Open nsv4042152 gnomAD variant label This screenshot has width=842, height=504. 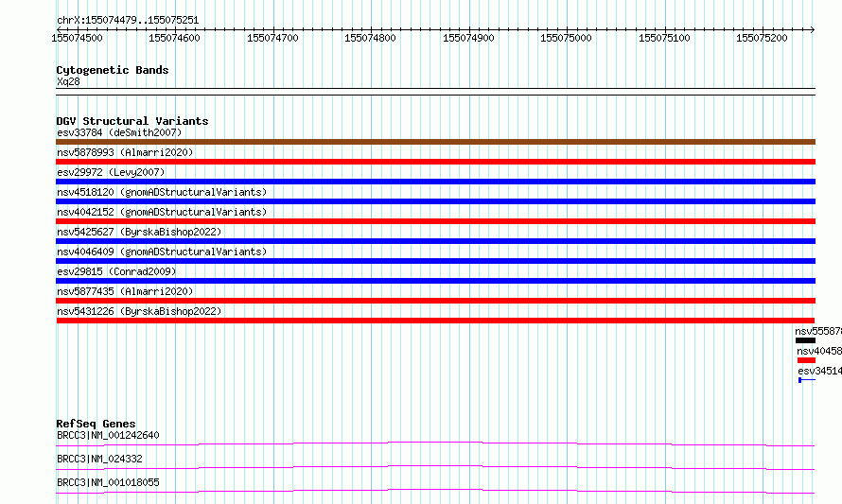[x=162, y=212]
